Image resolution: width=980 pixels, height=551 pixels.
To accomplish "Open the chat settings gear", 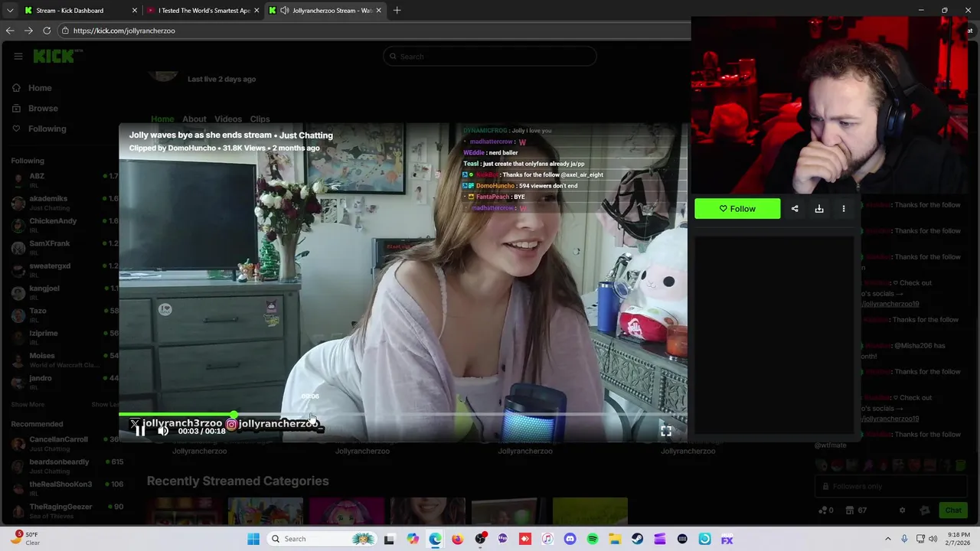I will point(902,510).
